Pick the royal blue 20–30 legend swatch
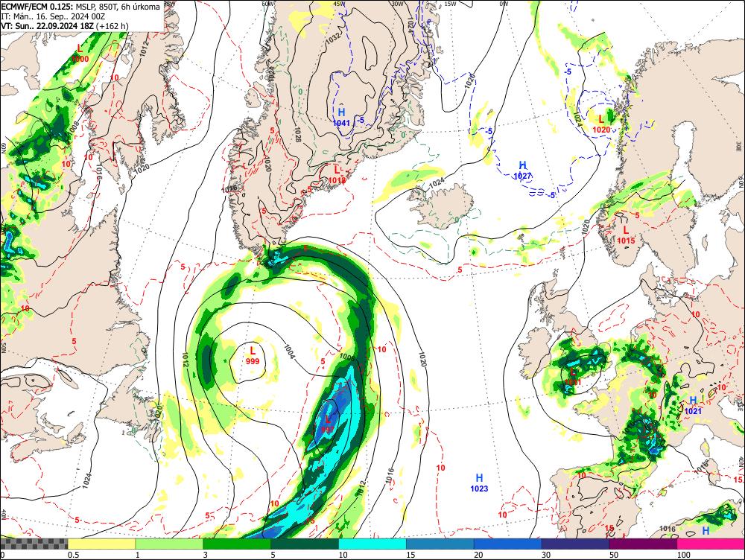 (x=507, y=544)
